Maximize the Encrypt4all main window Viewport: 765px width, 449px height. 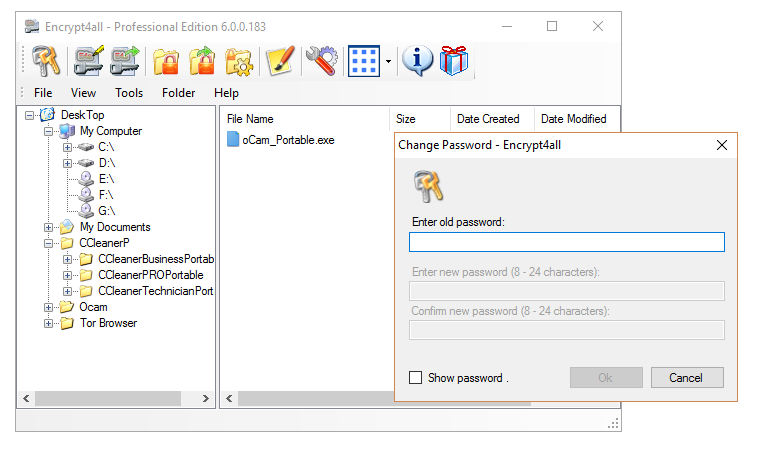(x=552, y=26)
